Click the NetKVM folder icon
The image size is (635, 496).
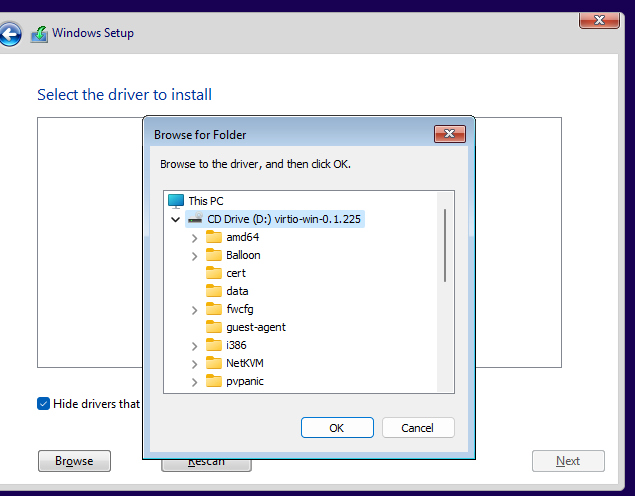(x=213, y=363)
